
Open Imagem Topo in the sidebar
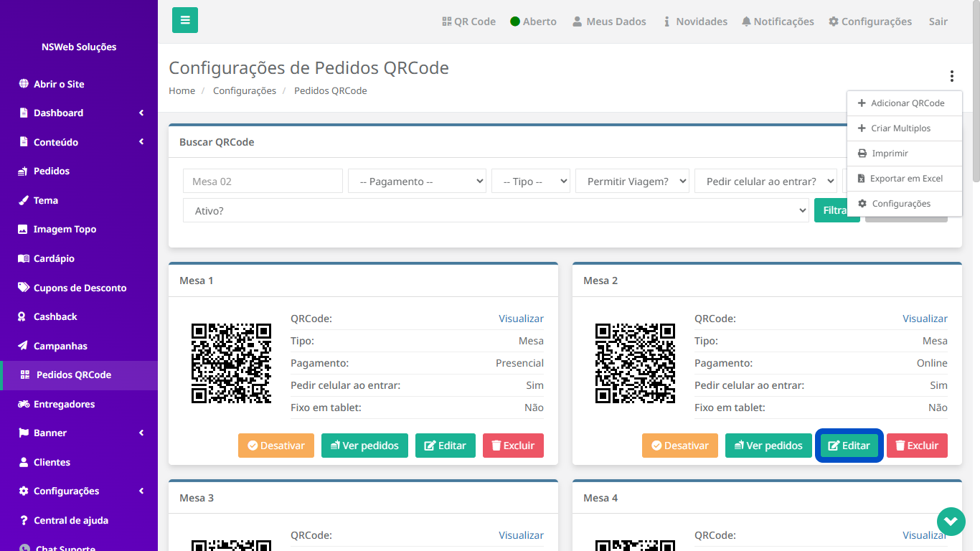[x=79, y=230]
